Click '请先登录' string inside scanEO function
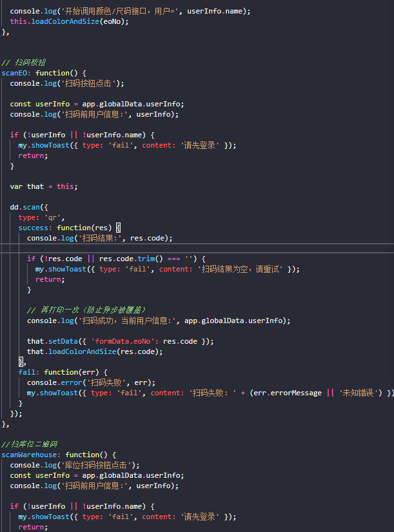394x532 pixels. click(x=200, y=145)
